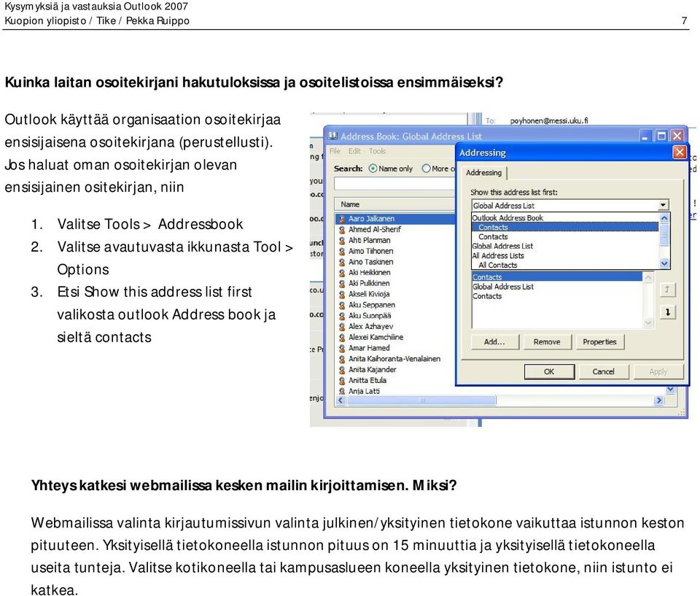Select the Addressing tab
Screen dimensions: 700x596
pos(484,172)
